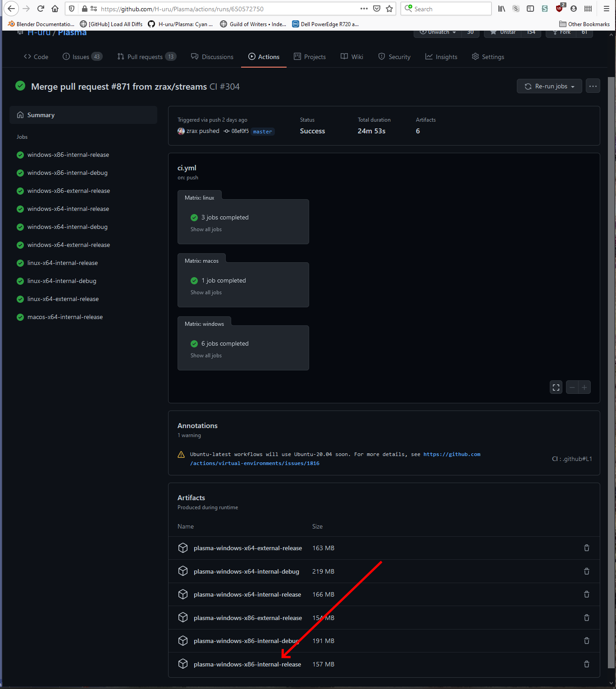Open the Security tab
This screenshot has width=616, height=689.
pos(394,57)
